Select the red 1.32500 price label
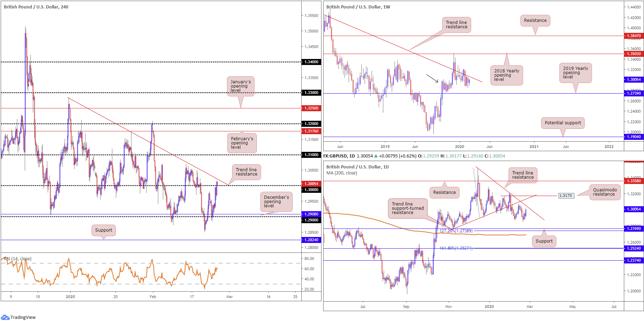Screen dimensions: 644x321 (x=311, y=108)
